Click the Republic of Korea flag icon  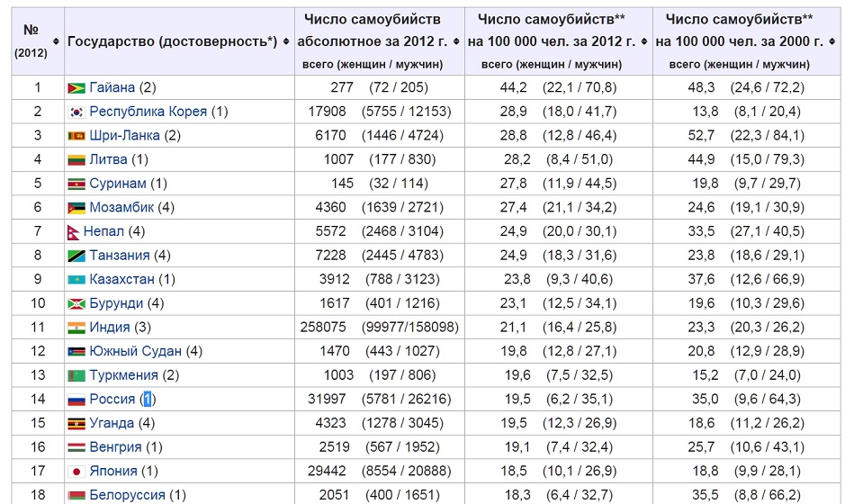76,112
